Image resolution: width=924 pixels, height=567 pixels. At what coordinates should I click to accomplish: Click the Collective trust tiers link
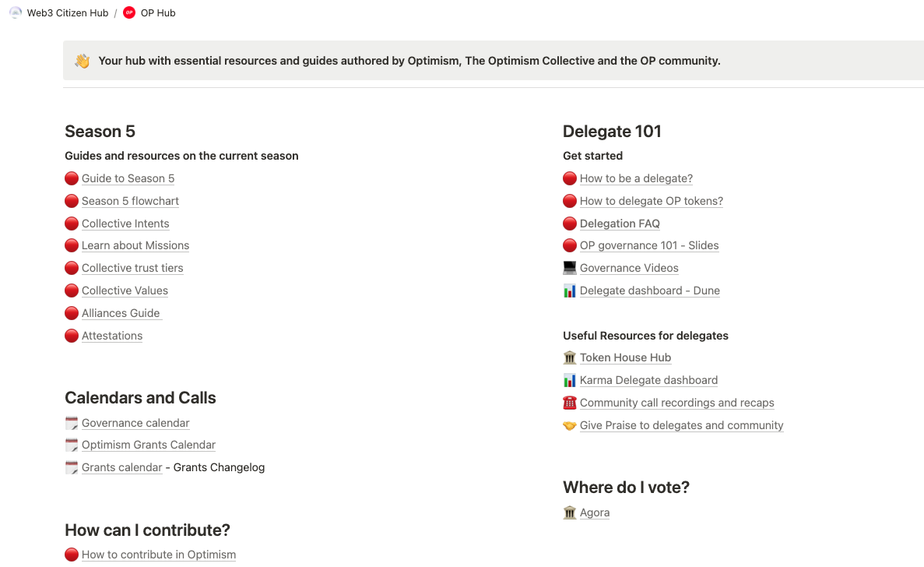pos(132,268)
